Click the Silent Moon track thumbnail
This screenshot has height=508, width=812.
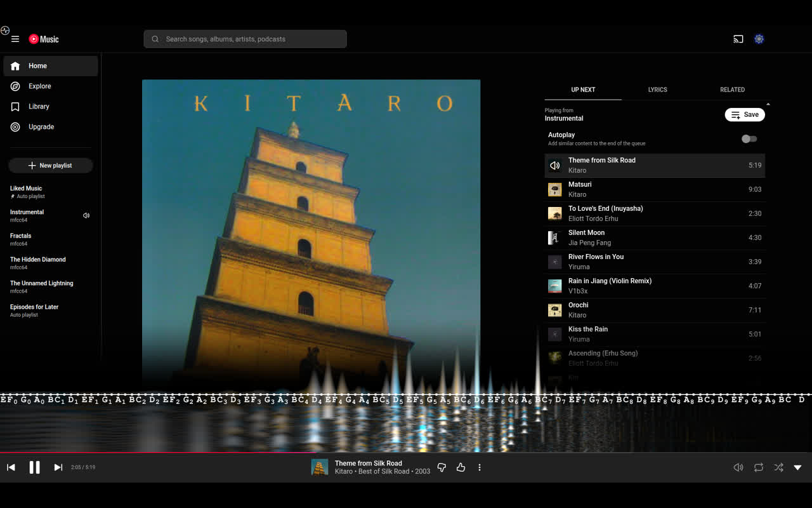(x=555, y=237)
